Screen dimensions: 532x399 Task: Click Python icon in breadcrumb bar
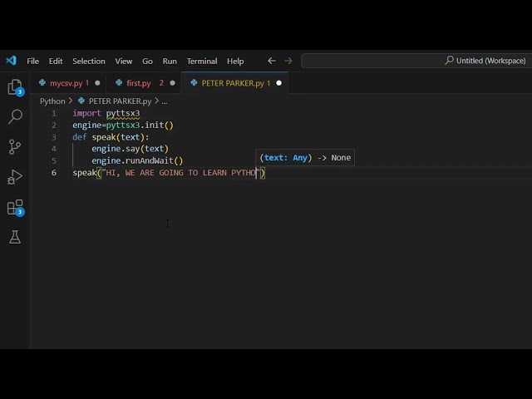click(x=81, y=101)
